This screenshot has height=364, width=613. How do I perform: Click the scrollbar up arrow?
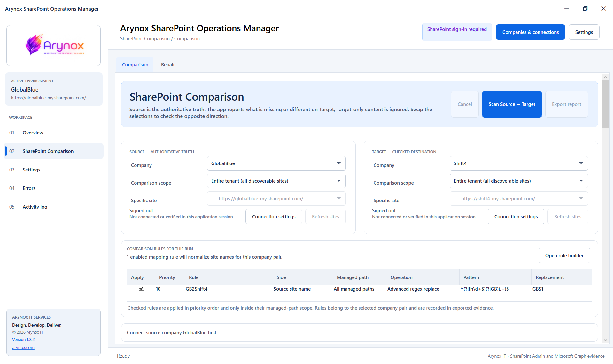(x=605, y=77)
